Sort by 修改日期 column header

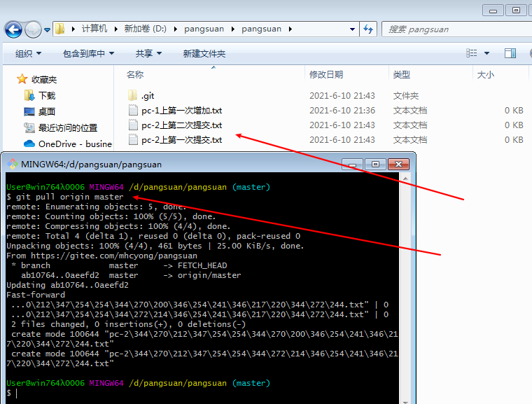pos(326,74)
